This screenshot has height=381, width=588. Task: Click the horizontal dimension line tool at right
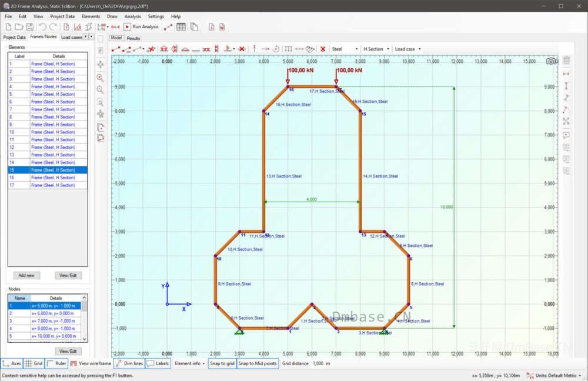coord(566,73)
